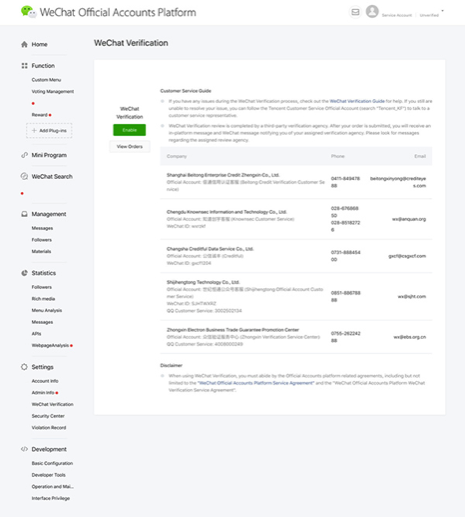Open the mail inbox icon
This screenshot has height=519, width=467.
[355, 12]
